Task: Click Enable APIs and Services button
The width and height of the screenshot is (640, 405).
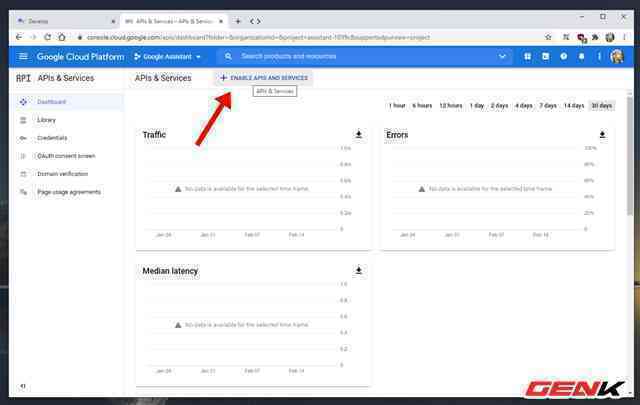Action: pos(264,78)
